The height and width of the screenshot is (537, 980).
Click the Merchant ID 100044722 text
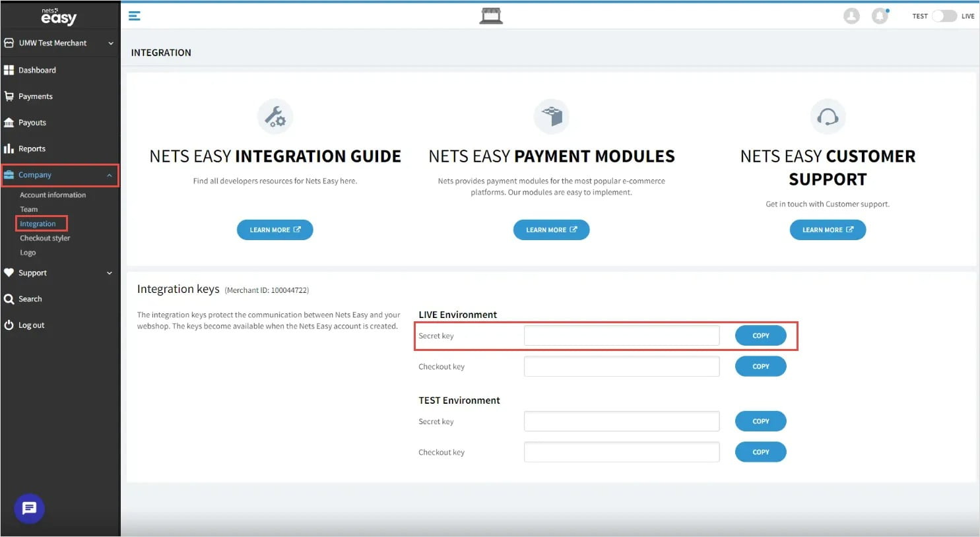click(x=267, y=290)
